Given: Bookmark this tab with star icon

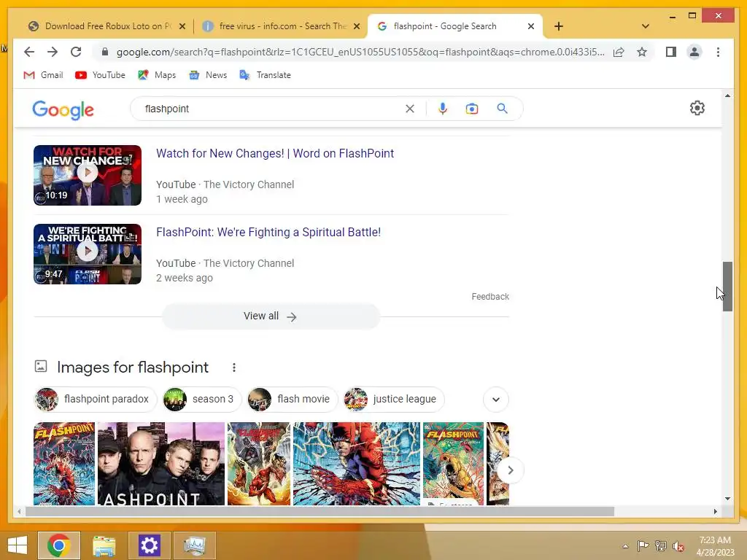Looking at the screenshot, I should 642,52.
